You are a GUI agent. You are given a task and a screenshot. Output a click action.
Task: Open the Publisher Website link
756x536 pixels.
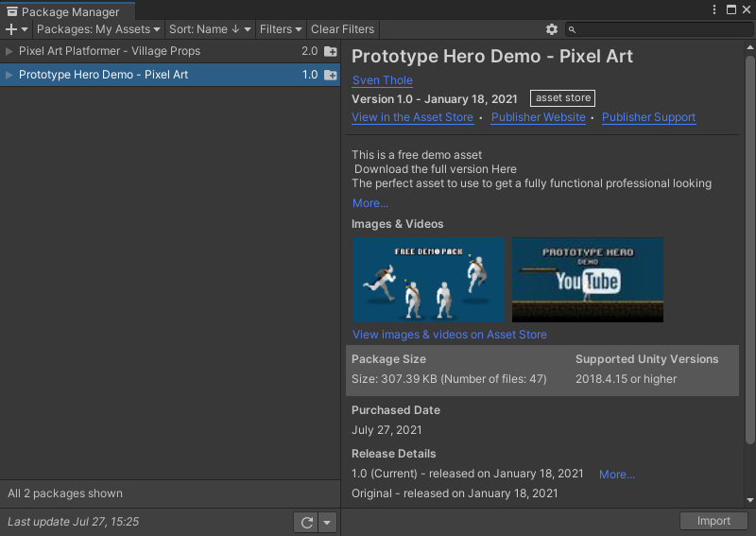[538, 117]
